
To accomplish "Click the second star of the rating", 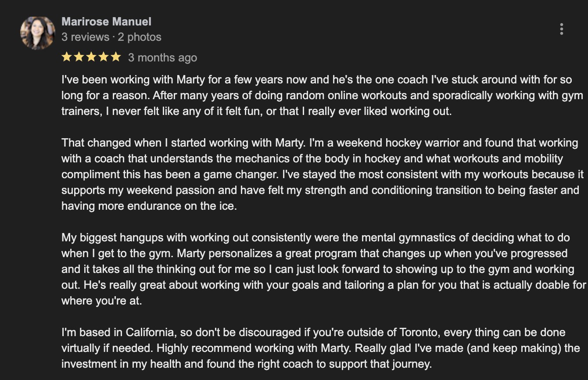I will (x=79, y=57).
